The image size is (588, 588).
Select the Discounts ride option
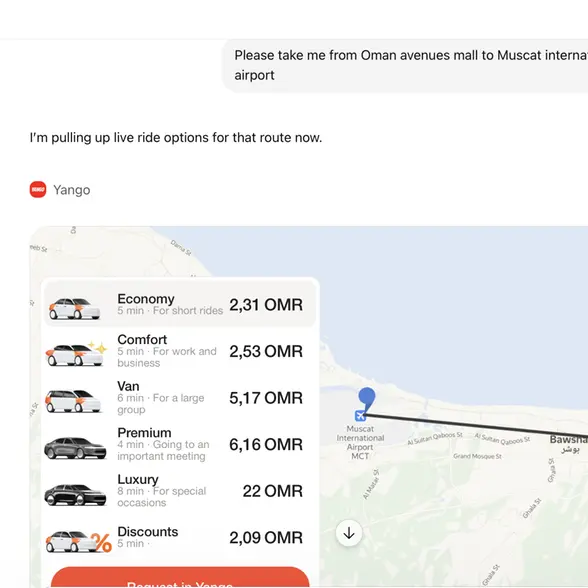[180, 537]
